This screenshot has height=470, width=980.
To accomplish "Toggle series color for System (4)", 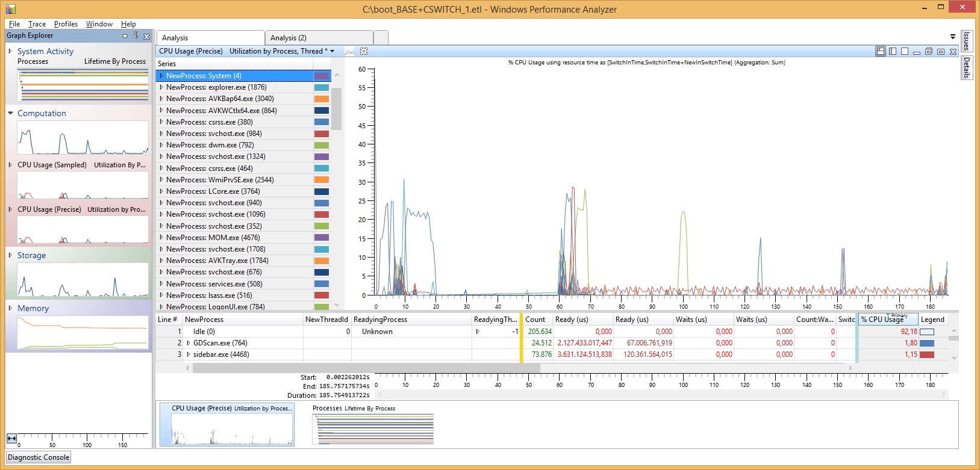I will tap(322, 76).
